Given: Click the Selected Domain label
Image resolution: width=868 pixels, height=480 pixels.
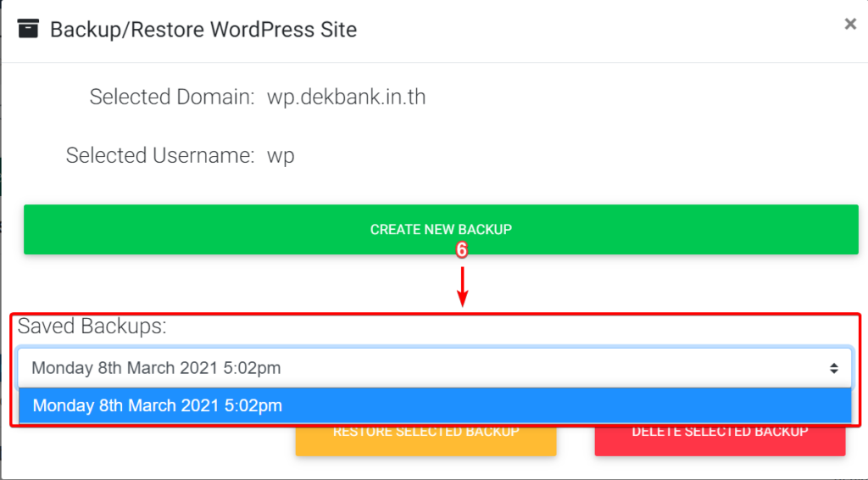Looking at the screenshot, I should 172,97.
